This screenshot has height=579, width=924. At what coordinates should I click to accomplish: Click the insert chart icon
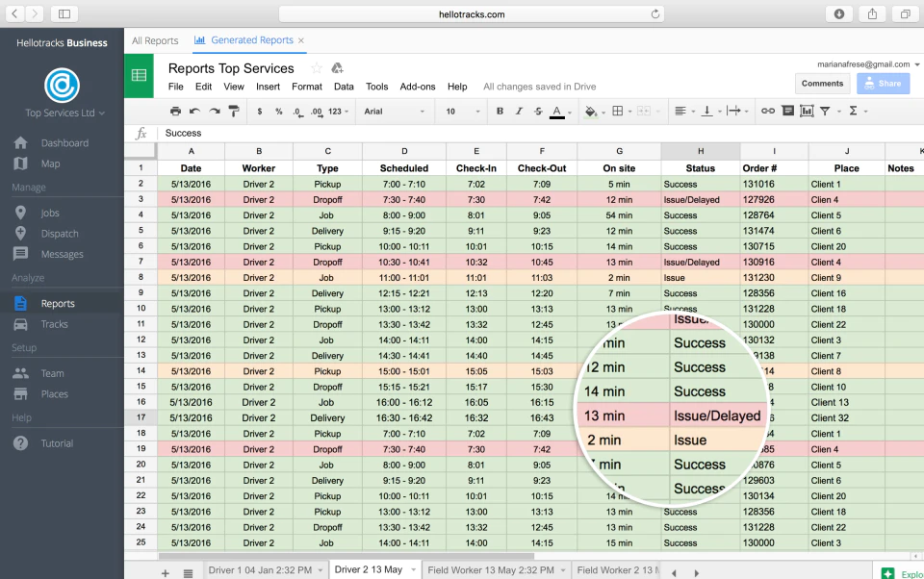tap(807, 111)
